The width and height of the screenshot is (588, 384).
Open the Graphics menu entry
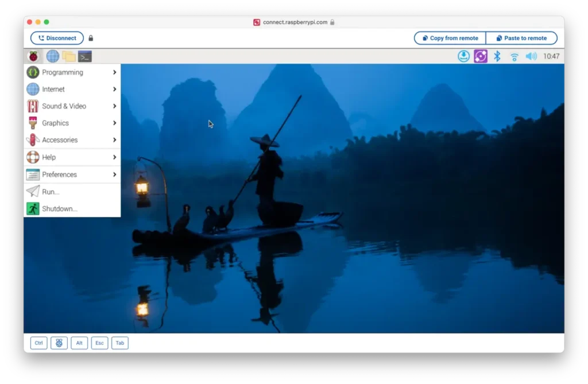pyautogui.click(x=72, y=123)
